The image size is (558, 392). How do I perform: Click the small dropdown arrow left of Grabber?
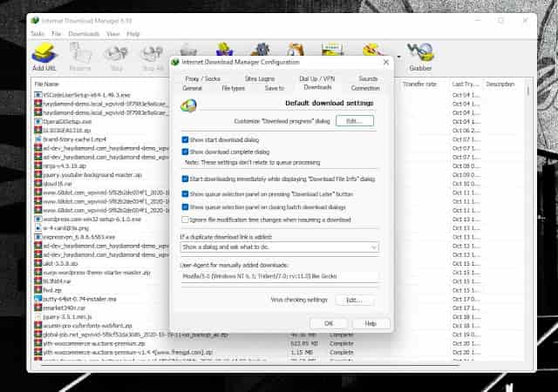[399, 57]
